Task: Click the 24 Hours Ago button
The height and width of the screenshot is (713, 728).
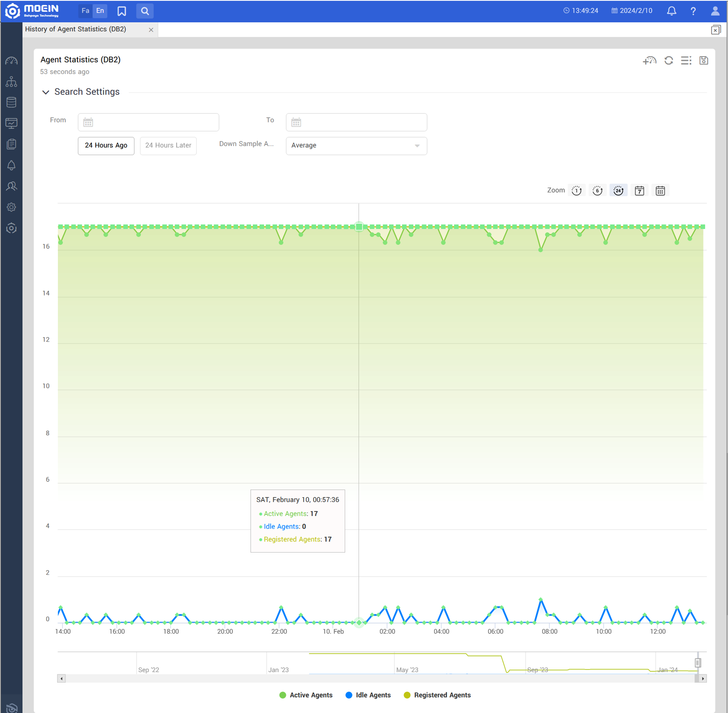Action: (106, 146)
